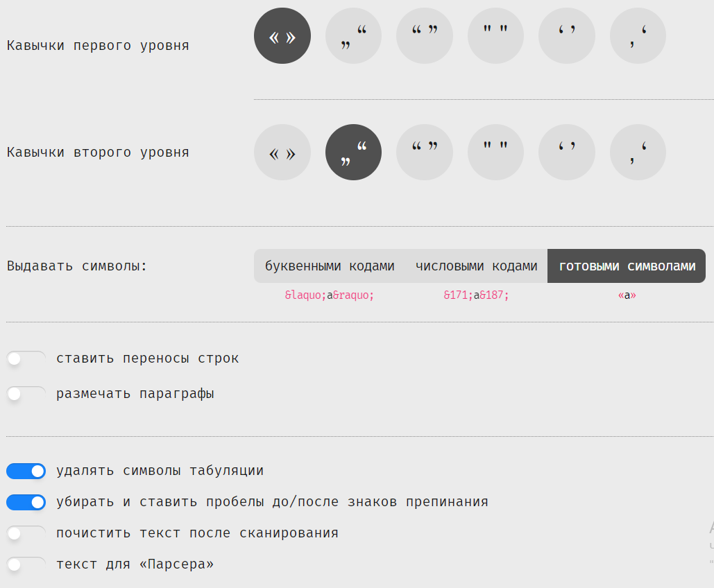
Task: Choose German „“ quotes for second level
Action: (x=353, y=153)
